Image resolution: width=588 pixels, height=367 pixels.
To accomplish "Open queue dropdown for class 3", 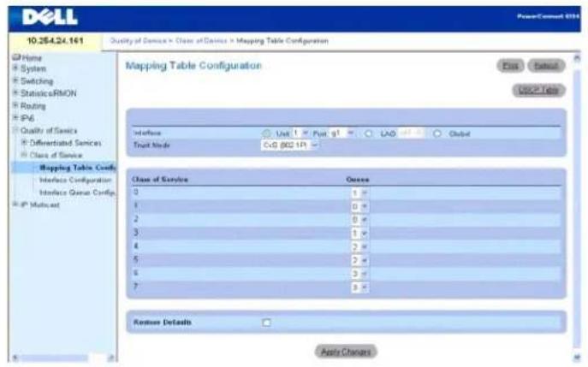I will click(359, 234).
